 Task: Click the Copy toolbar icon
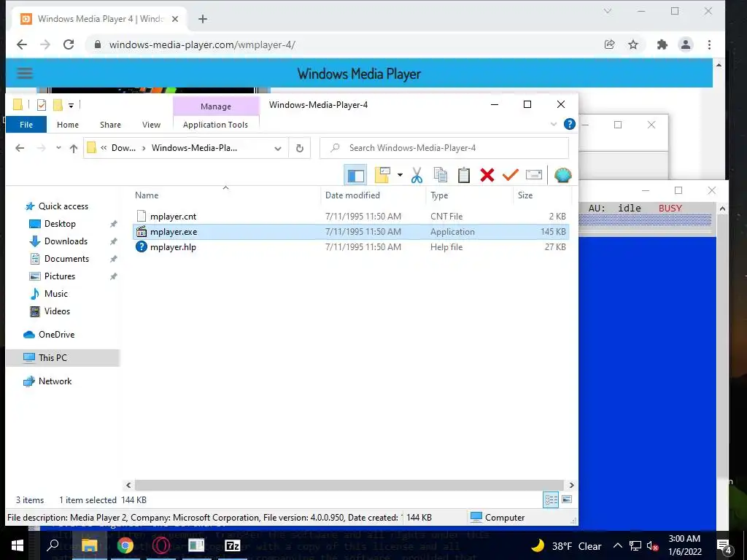click(441, 175)
